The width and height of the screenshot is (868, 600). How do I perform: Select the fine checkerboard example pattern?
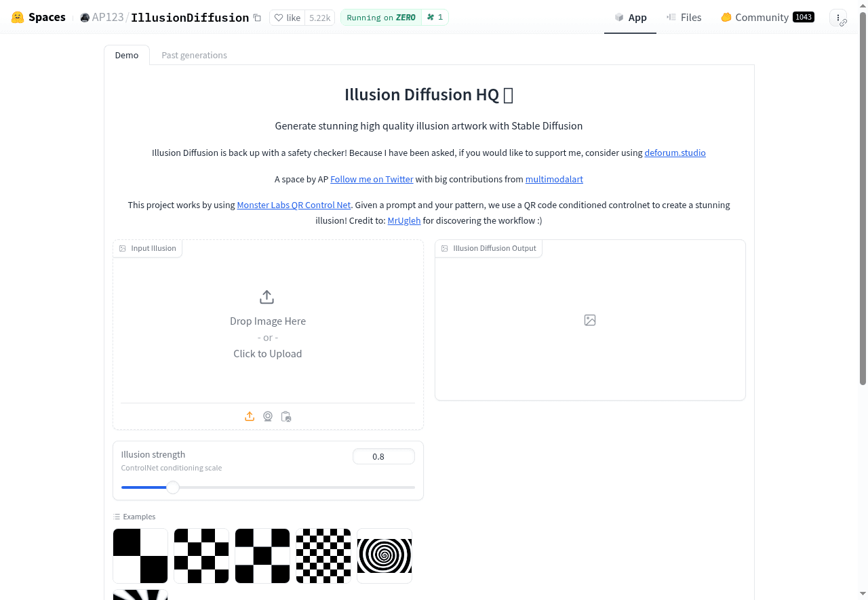323,555
